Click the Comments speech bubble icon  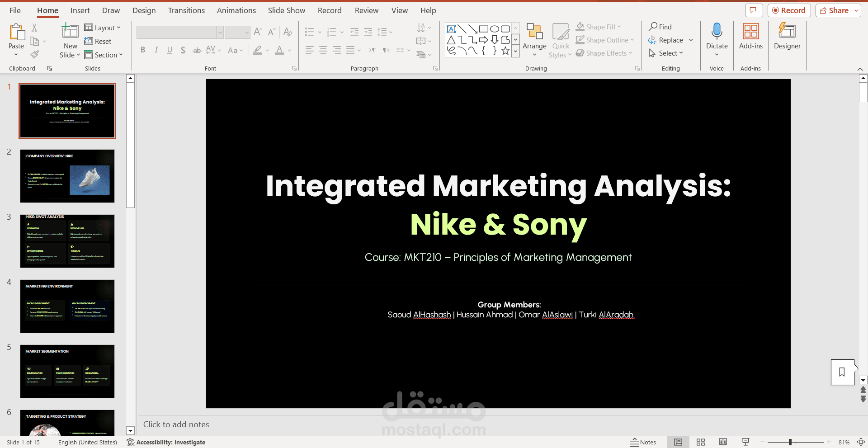[754, 10]
